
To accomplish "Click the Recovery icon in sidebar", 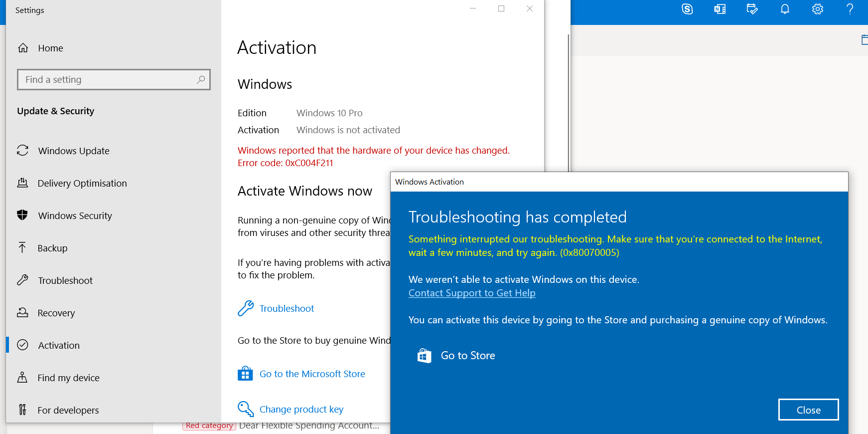I will (22, 312).
